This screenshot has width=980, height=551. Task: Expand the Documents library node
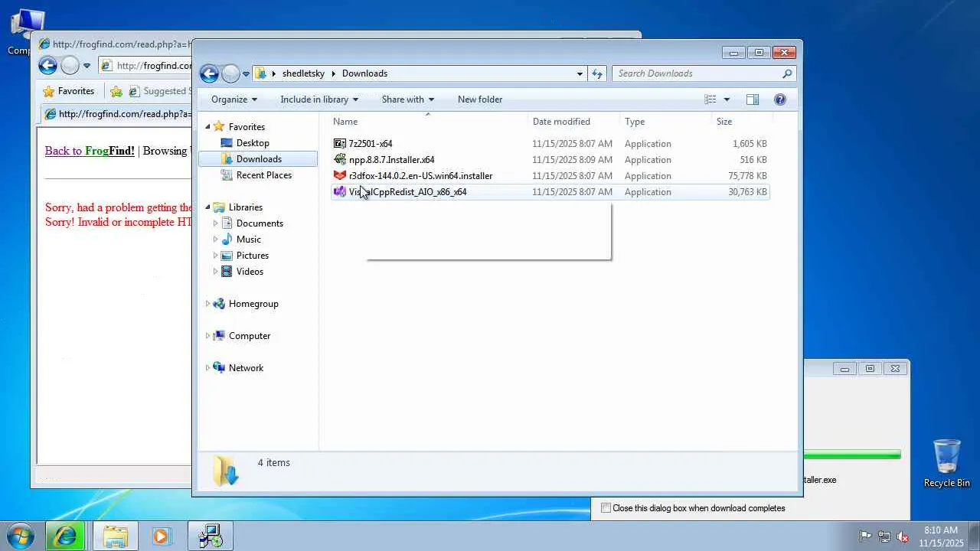[215, 223]
